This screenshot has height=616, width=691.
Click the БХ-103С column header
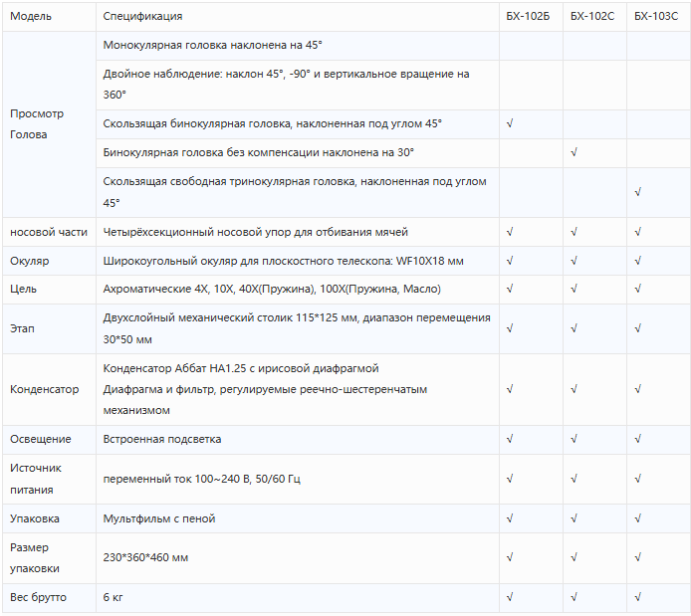point(656,16)
